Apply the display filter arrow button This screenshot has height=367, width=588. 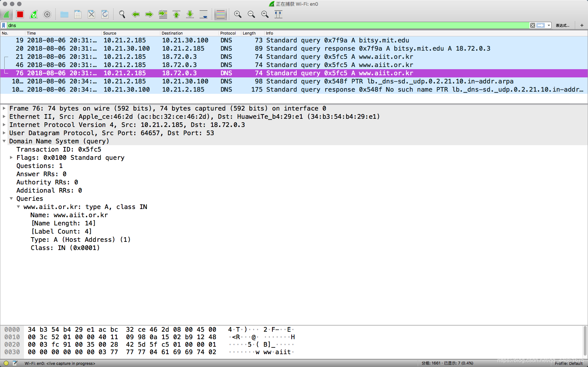541,25
